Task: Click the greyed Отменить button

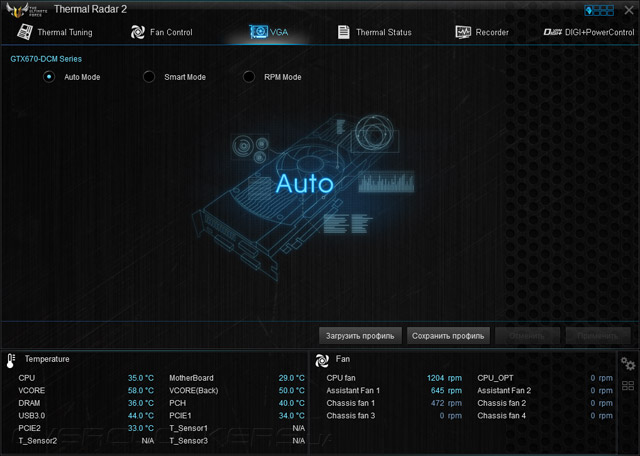Action: pos(527,336)
